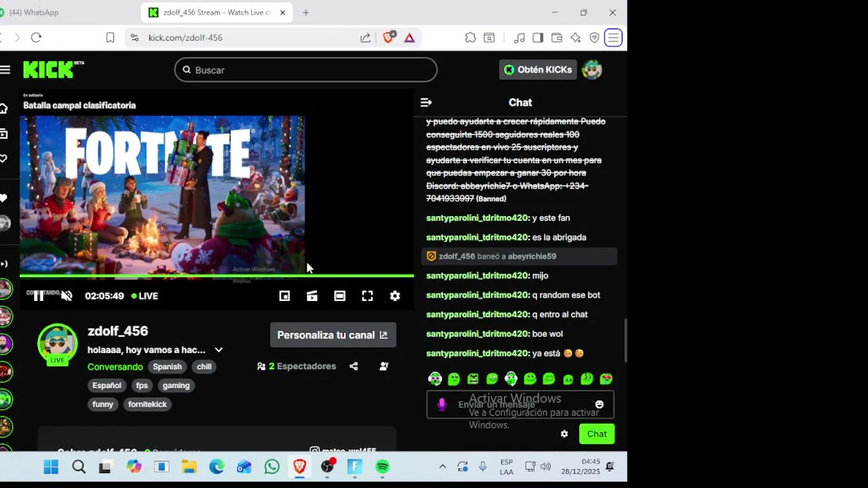Screen dimensions: 868x488
Task: Click Obtén KICKs button
Action: 538,70
